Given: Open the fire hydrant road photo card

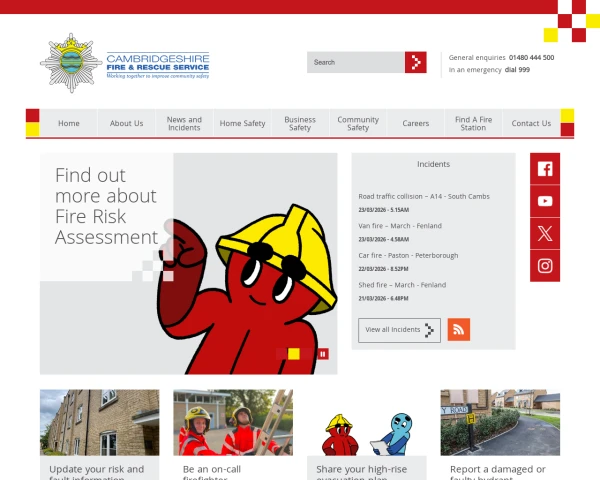Looking at the screenshot, I should point(500,423).
